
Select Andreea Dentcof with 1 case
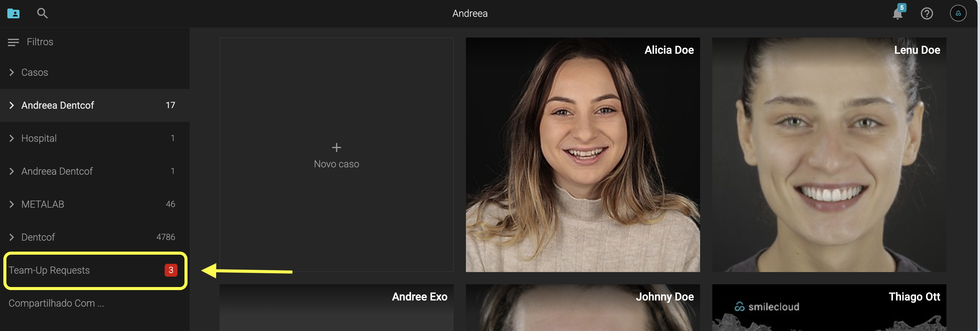pos(57,171)
